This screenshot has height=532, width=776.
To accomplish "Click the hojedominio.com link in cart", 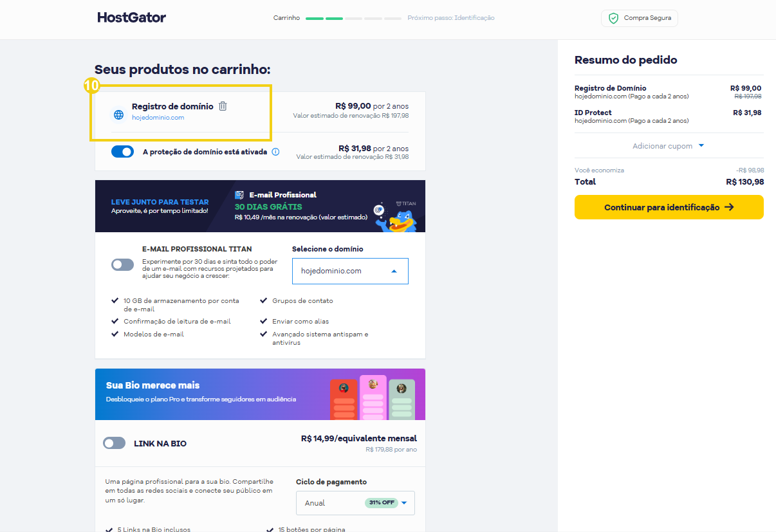I will (158, 118).
